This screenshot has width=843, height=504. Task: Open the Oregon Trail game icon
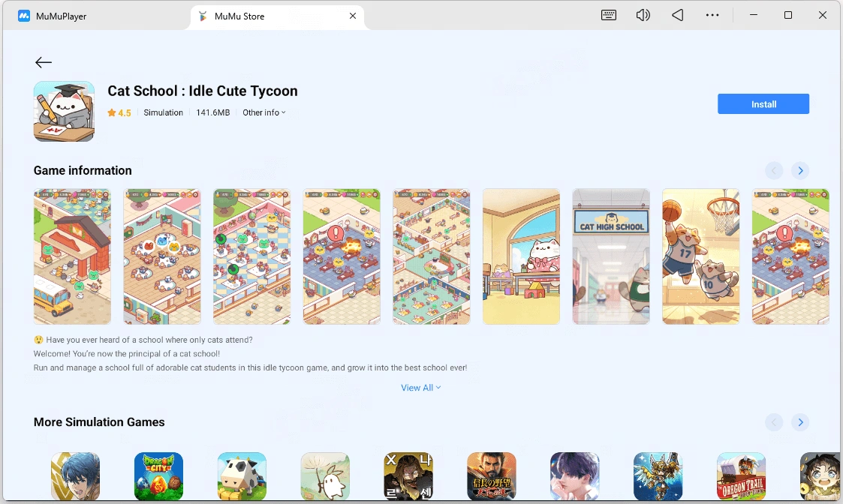pyautogui.click(x=742, y=476)
